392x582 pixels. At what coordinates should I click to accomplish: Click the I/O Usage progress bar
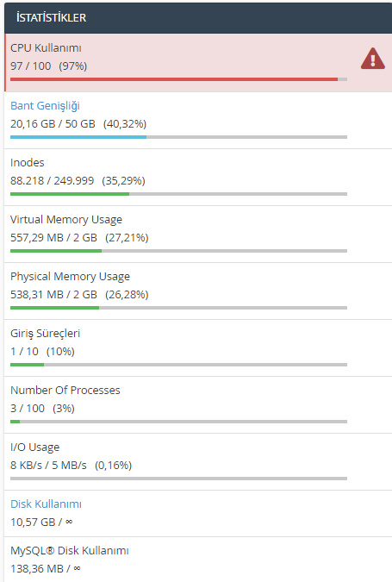pos(178,479)
